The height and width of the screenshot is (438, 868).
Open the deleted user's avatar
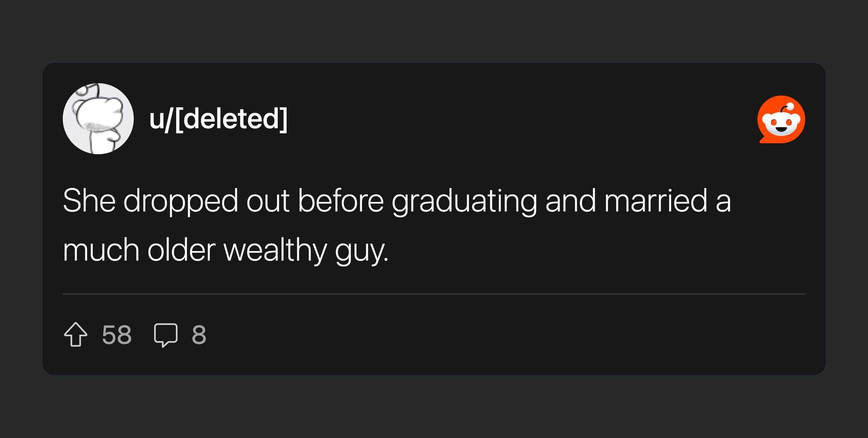click(x=98, y=119)
